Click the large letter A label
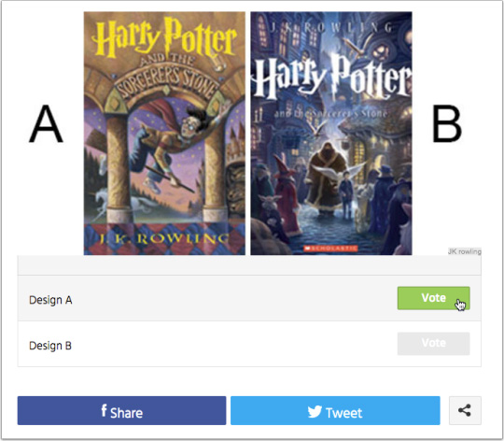 tap(46, 124)
